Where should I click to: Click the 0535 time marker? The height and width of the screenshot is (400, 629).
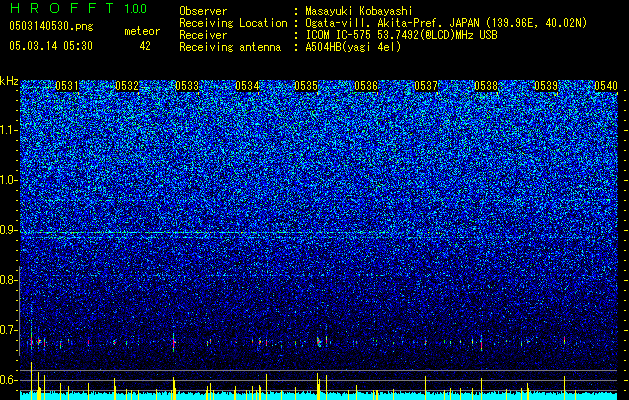(x=306, y=86)
